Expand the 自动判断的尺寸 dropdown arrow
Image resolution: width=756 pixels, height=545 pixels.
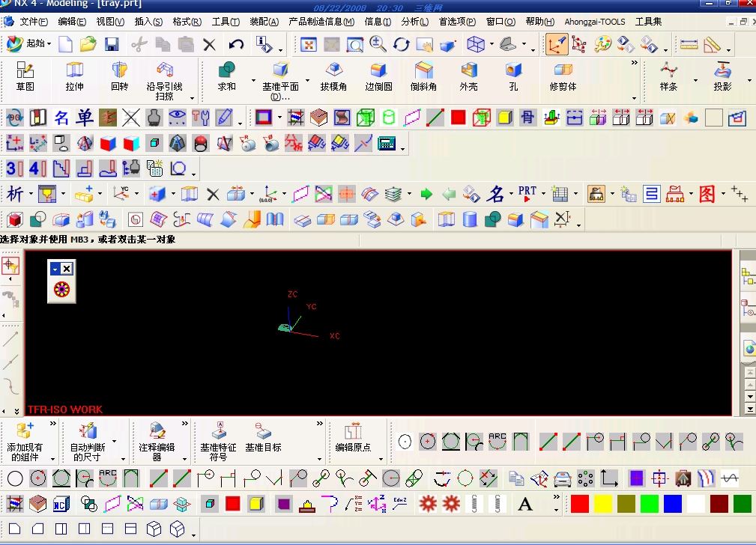click(x=115, y=441)
